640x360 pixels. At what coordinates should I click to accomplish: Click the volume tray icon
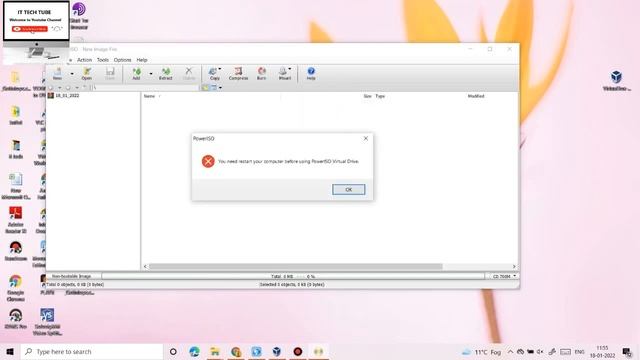point(540,351)
